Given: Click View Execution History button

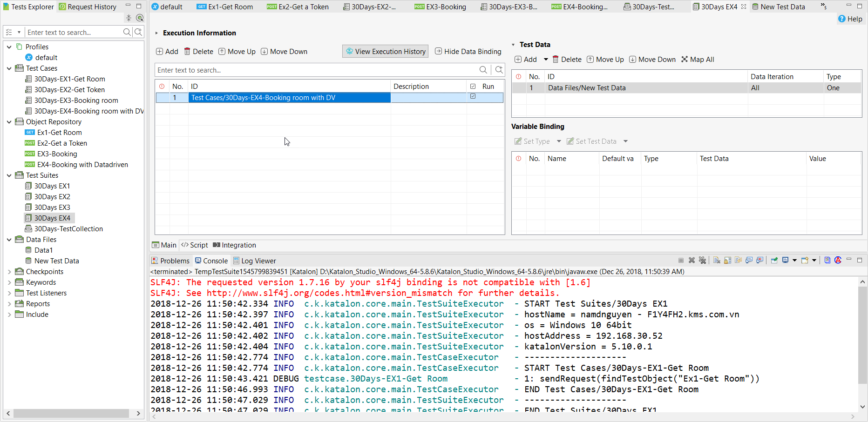Looking at the screenshot, I should [x=386, y=52].
